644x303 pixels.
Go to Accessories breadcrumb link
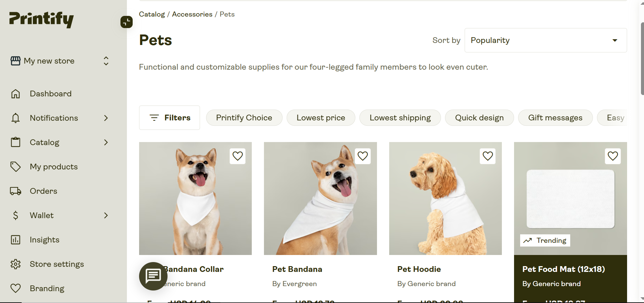(192, 14)
